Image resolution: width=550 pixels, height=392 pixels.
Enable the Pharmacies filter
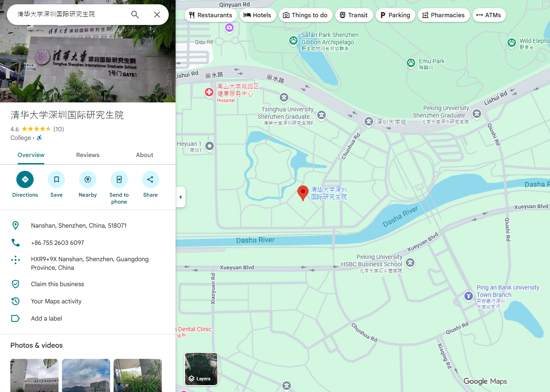(x=443, y=15)
